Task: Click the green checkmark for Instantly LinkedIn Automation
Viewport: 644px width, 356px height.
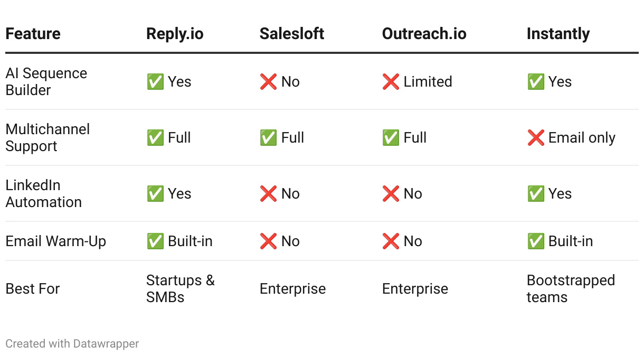Action: pyautogui.click(x=535, y=194)
